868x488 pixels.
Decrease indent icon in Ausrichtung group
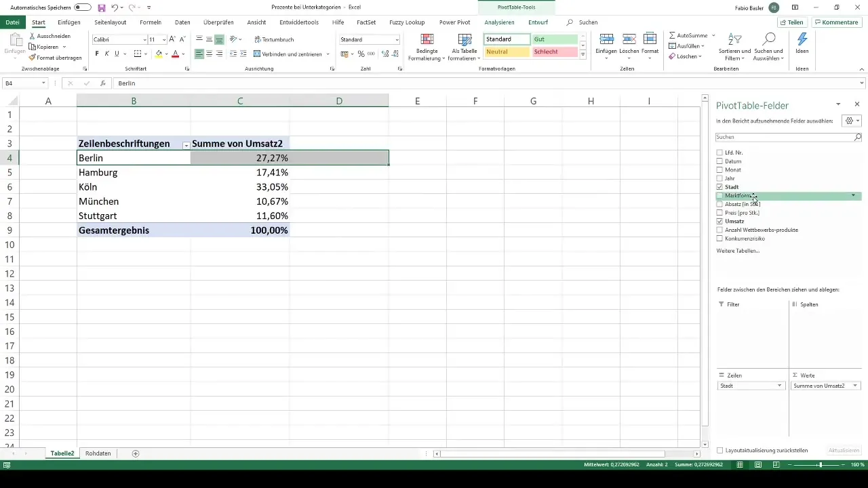point(234,54)
